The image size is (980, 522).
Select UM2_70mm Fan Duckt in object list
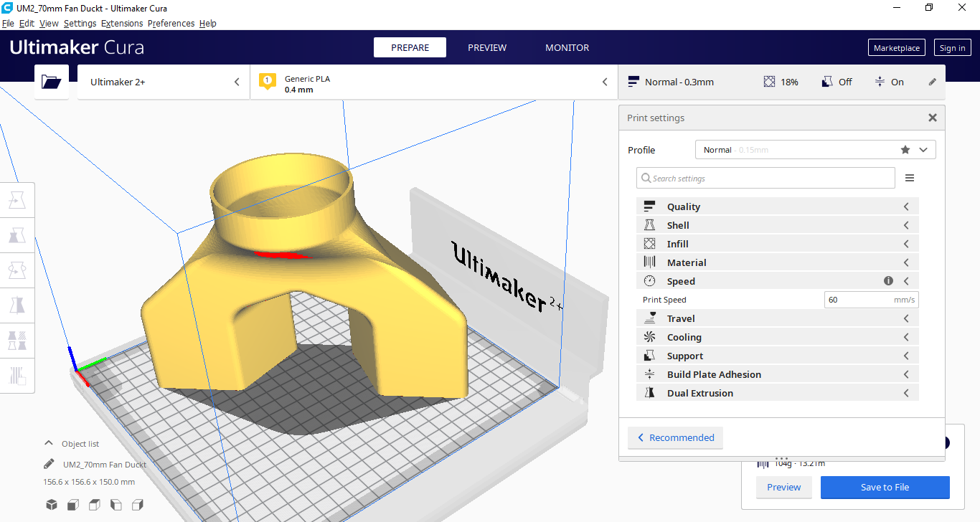105,464
